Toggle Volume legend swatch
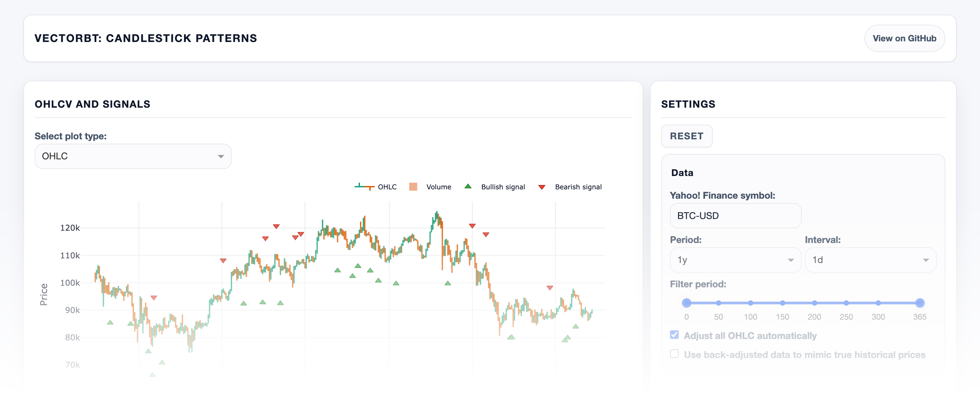The width and height of the screenshot is (980, 400). [x=413, y=186]
